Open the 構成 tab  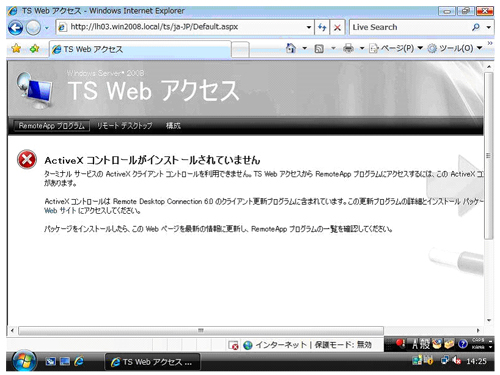click(173, 126)
